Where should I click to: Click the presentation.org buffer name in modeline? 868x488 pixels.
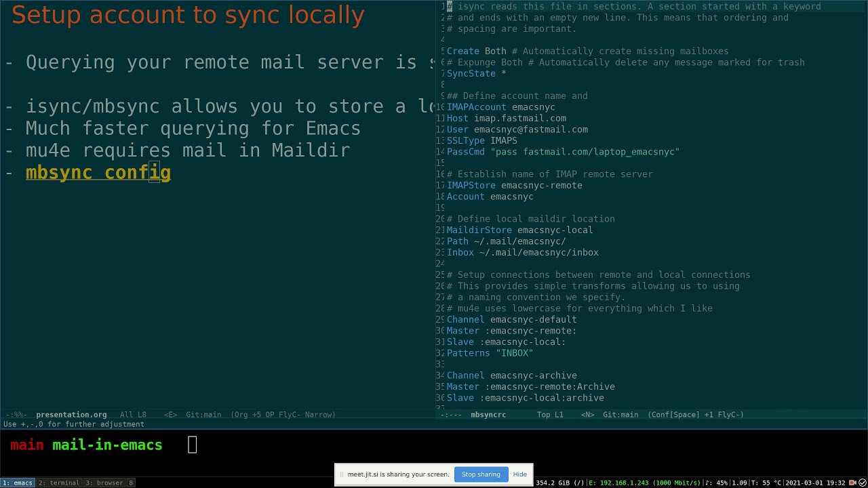71,415
